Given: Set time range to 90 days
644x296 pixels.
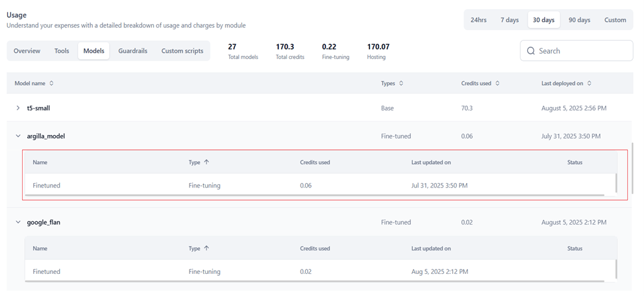Looking at the screenshot, I should click(579, 19).
